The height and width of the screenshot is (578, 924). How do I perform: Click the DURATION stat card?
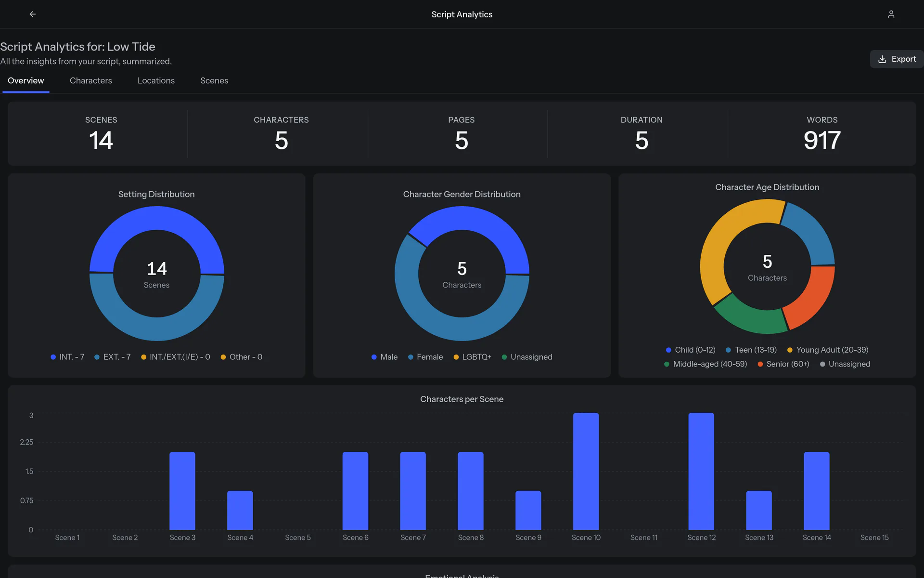[x=642, y=134]
